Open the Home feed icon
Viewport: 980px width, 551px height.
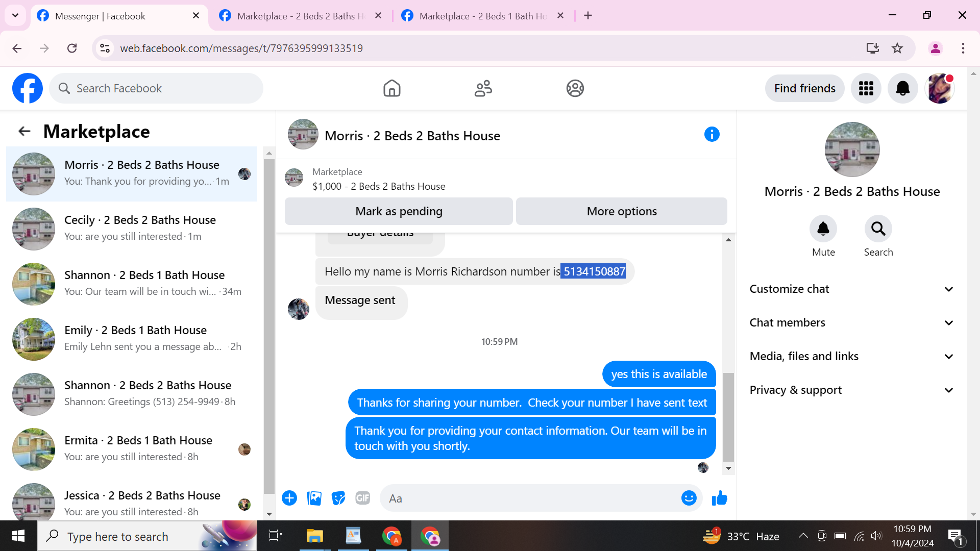[392, 88]
